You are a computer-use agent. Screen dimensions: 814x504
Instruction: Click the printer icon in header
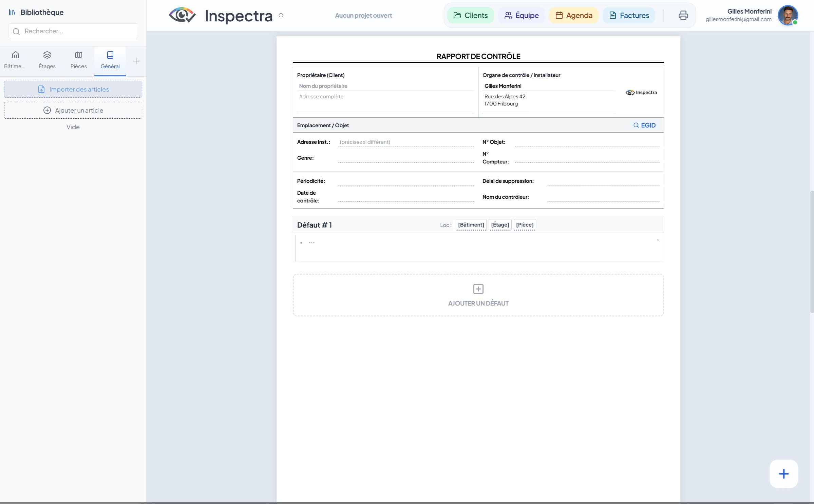click(683, 15)
